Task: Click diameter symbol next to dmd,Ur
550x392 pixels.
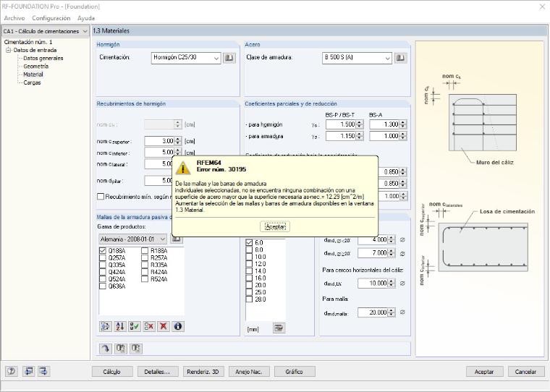Action: click(x=402, y=283)
